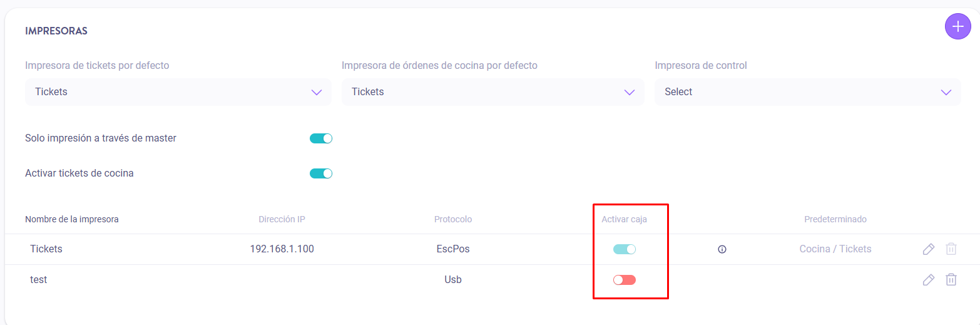The width and height of the screenshot is (980, 325).
Task: Edit the test printer with pencil icon
Action: click(x=929, y=280)
